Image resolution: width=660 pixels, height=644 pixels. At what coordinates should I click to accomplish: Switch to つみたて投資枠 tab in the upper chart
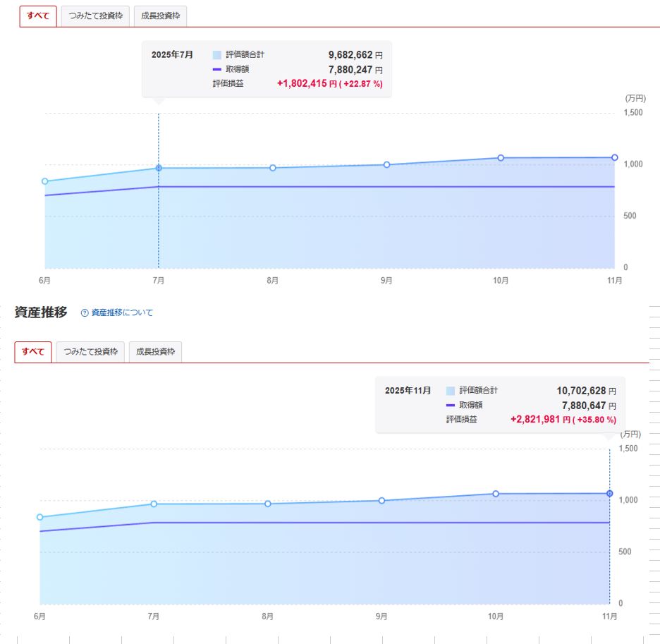click(x=95, y=17)
